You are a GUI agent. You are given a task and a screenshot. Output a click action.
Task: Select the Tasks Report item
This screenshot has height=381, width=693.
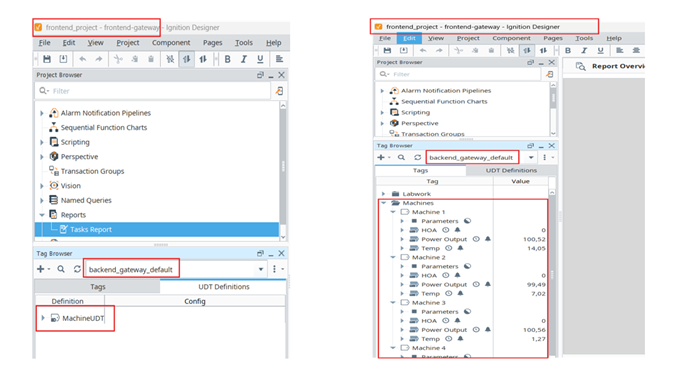tap(91, 229)
